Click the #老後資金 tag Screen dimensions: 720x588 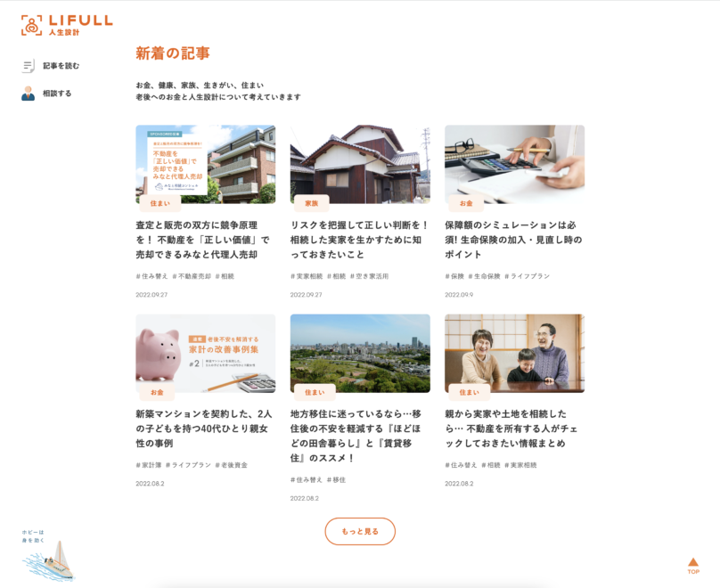tap(231, 465)
